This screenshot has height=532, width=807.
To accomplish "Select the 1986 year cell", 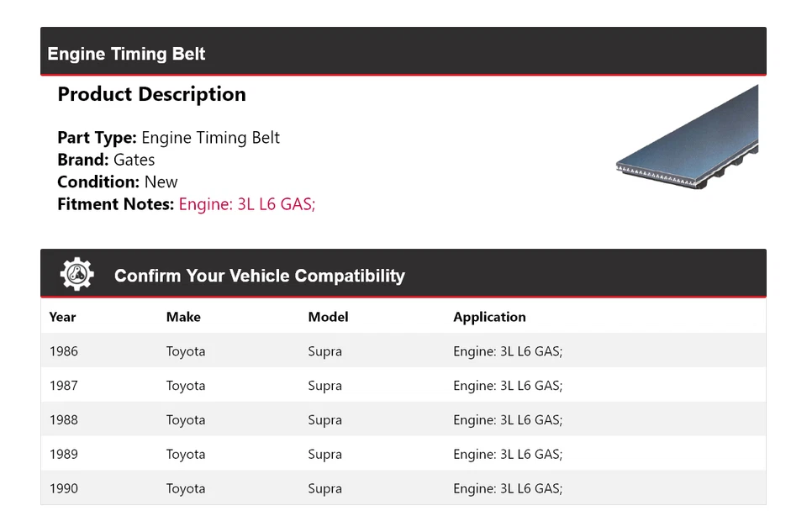I will tap(63, 351).
